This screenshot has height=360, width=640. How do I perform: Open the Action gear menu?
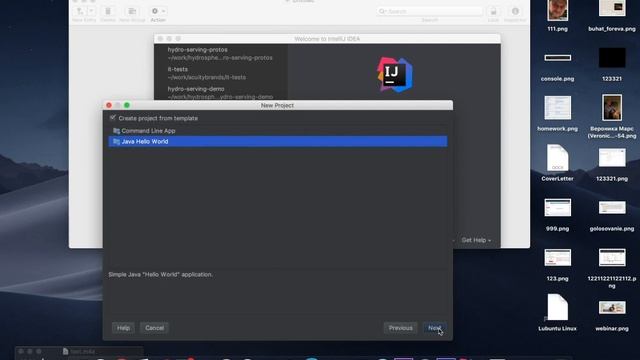pos(158,11)
